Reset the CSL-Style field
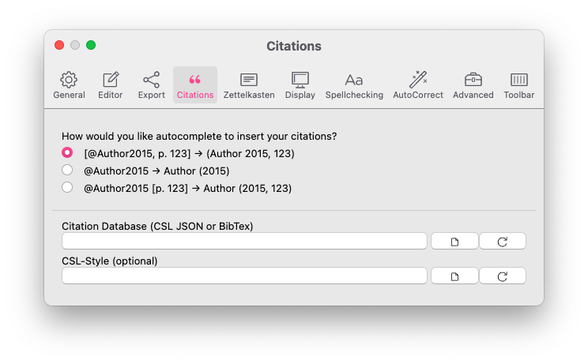 503,276
